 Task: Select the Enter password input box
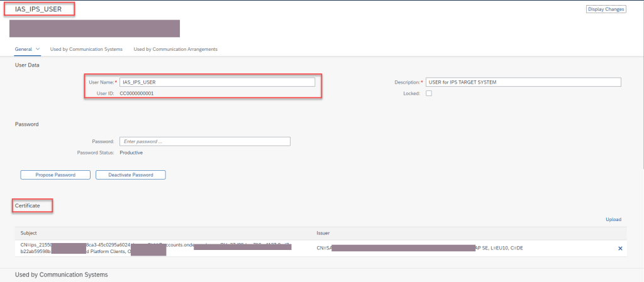(204, 141)
